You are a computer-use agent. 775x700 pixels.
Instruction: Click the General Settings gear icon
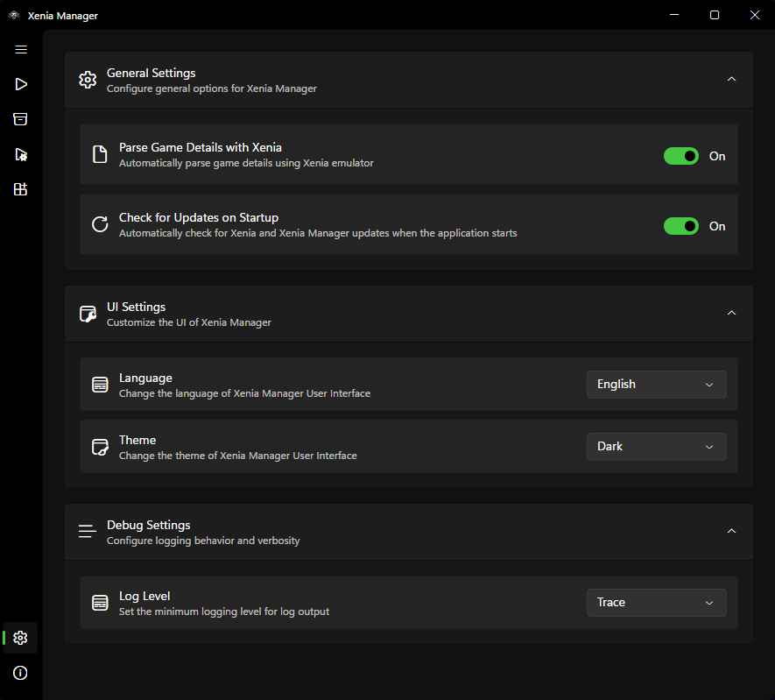coord(88,80)
